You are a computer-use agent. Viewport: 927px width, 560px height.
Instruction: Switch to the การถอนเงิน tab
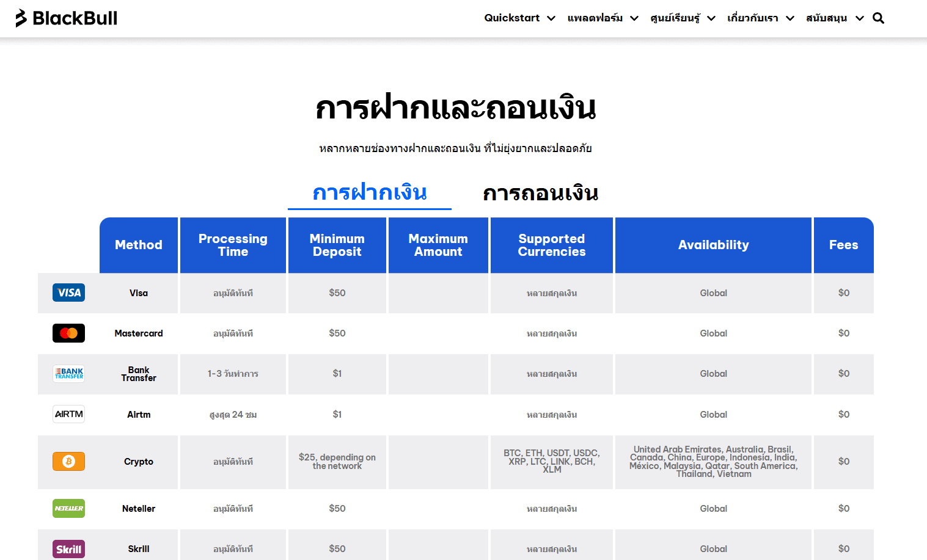(x=540, y=193)
